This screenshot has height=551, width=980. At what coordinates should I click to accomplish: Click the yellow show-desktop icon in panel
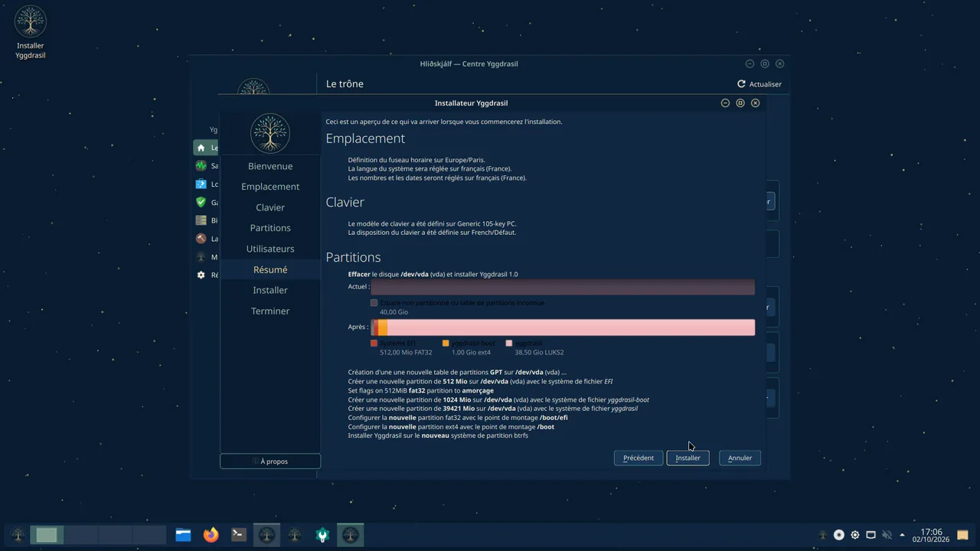(963, 535)
